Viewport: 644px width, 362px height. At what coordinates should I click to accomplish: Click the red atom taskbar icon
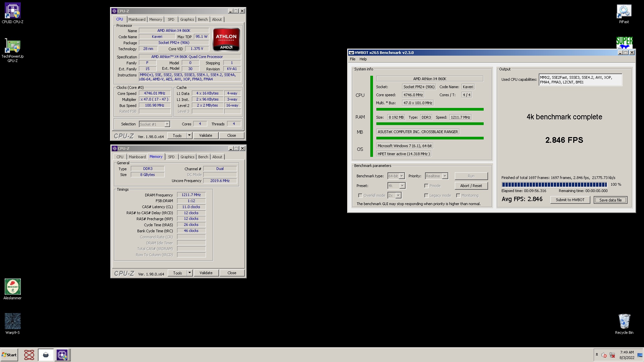tap(29, 355)
